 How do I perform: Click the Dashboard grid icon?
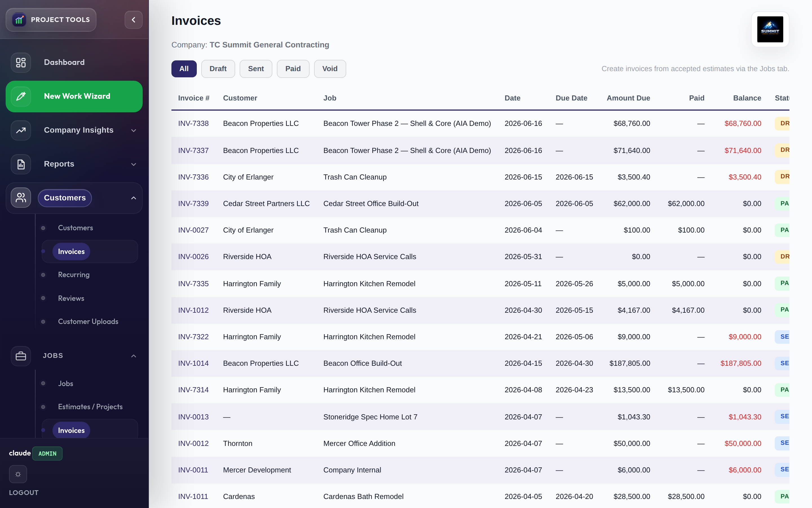click(21, 62)
